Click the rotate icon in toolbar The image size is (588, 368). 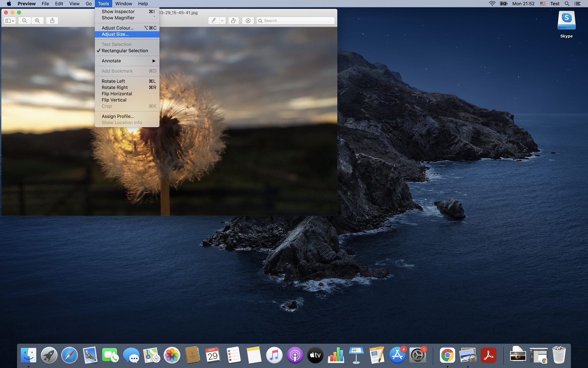pos(233,21)
